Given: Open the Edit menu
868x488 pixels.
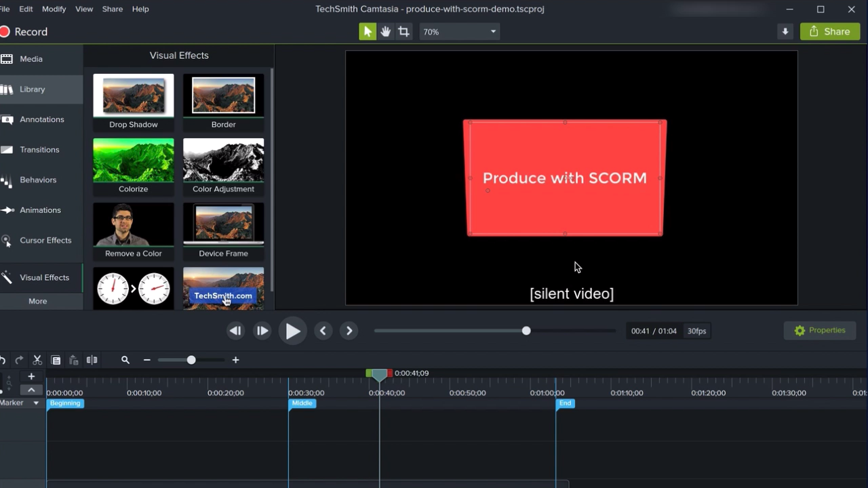Looking at the screenshot, I should click(x=26, y=9).
